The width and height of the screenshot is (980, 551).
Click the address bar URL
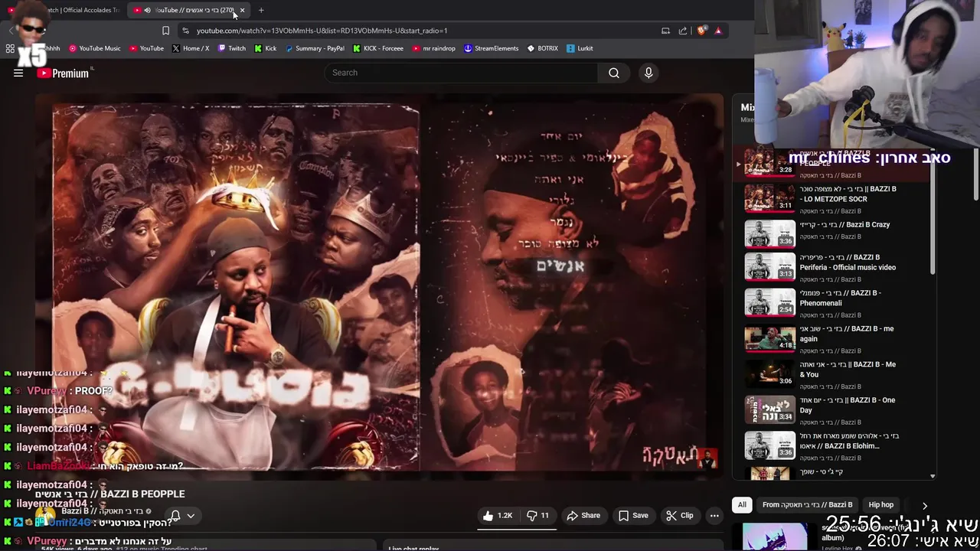[x=322, y=31]
